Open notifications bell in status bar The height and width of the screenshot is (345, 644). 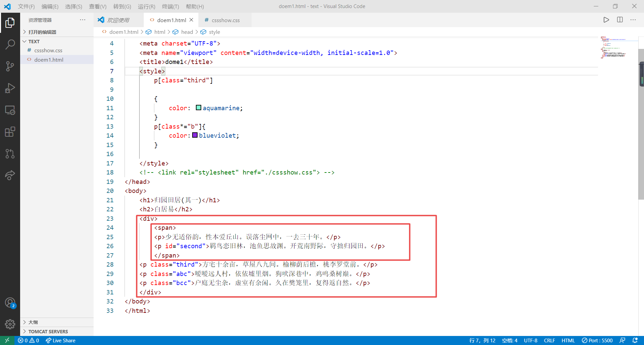pyautogui.click(x=635, y=340)
